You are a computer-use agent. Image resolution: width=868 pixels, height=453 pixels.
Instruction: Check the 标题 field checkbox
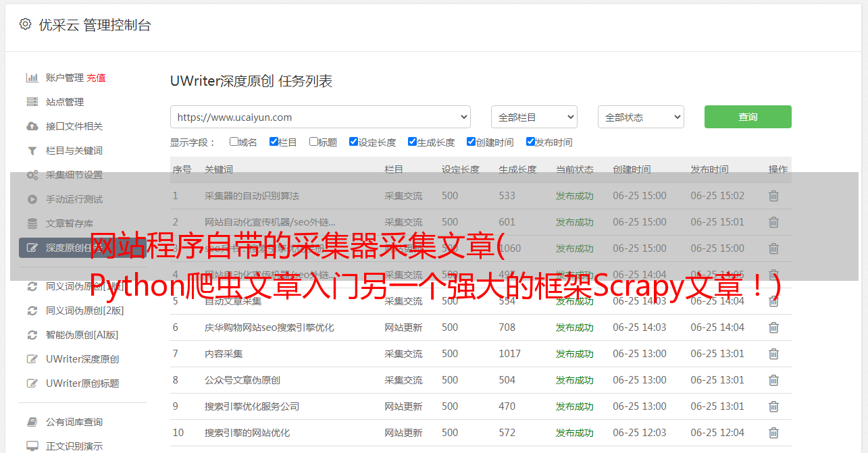[x=313, y=142]
